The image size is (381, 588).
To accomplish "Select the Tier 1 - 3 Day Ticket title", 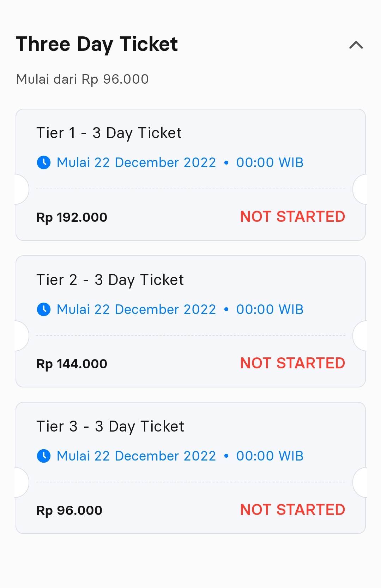I will [x=109, y=133].
